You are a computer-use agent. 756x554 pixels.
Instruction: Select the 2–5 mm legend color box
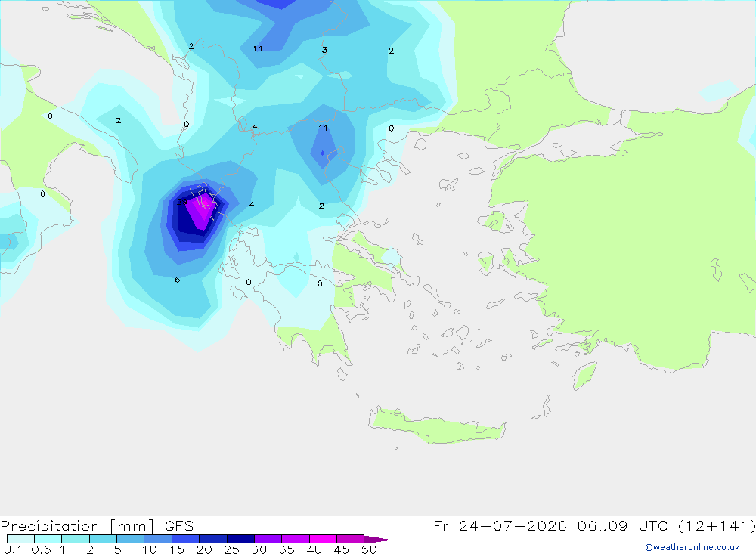103,539
